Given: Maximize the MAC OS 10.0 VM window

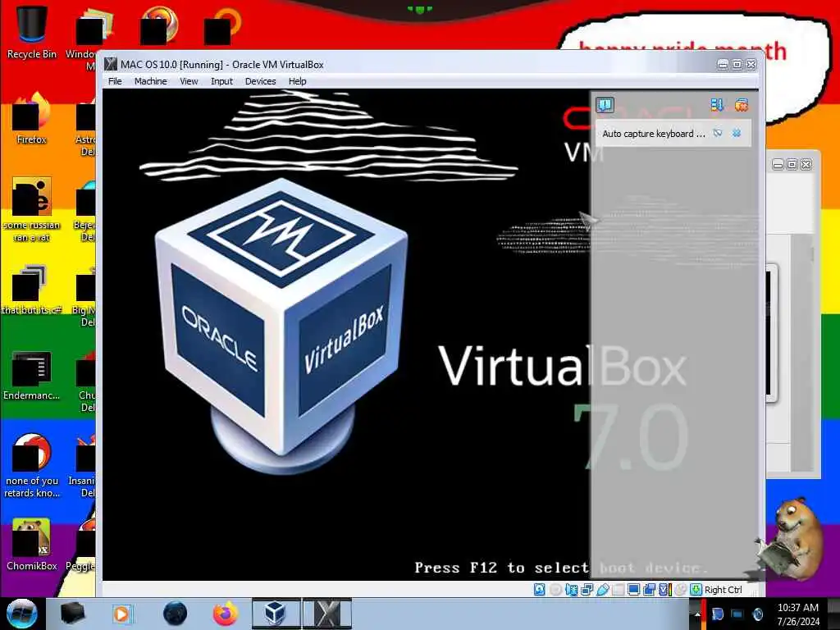Looking at the screenshot, I should [x=737, y=64].
